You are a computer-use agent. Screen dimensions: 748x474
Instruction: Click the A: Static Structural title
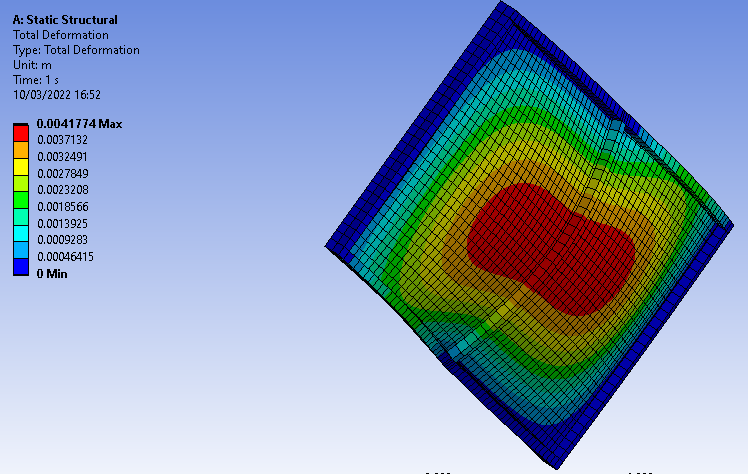(65, 20)
